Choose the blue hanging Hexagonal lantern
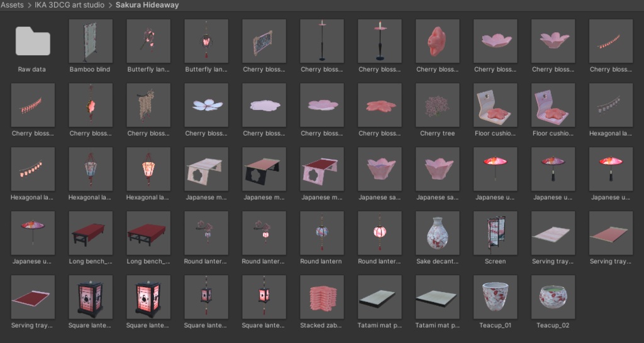This screenshot has height=343, width=644. [x=91, y=169]
